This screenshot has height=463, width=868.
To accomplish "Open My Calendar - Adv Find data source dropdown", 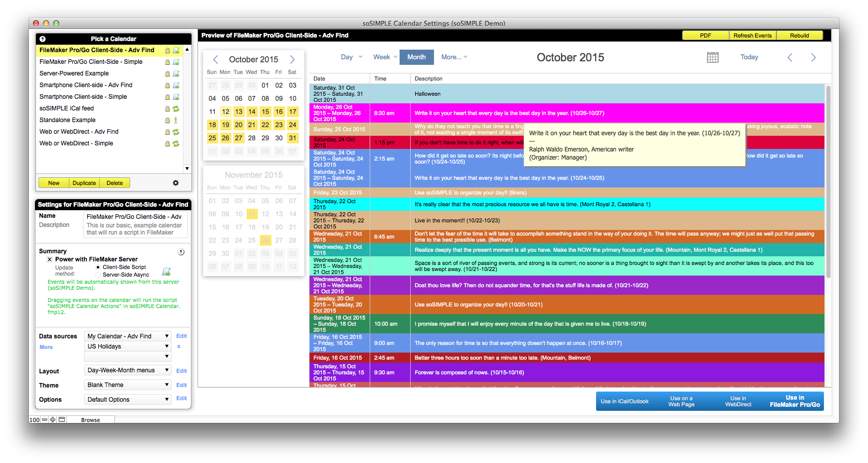I will [128, 336].
